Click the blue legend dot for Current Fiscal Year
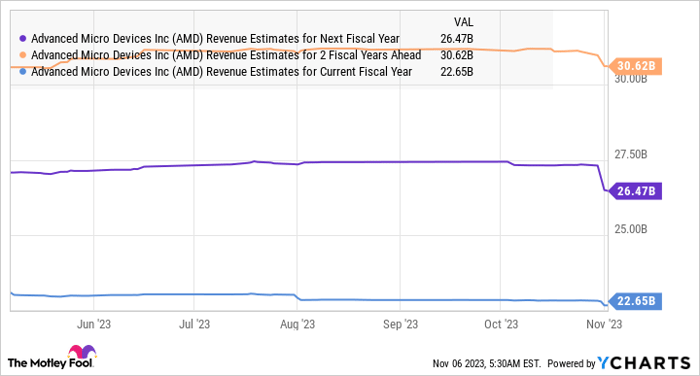 click(x=23, y=72)
